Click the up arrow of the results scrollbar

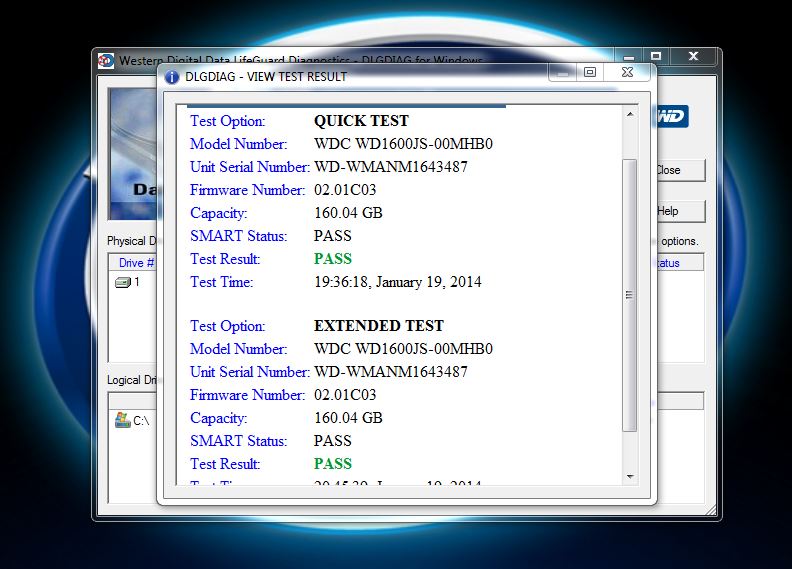(630, 115)
